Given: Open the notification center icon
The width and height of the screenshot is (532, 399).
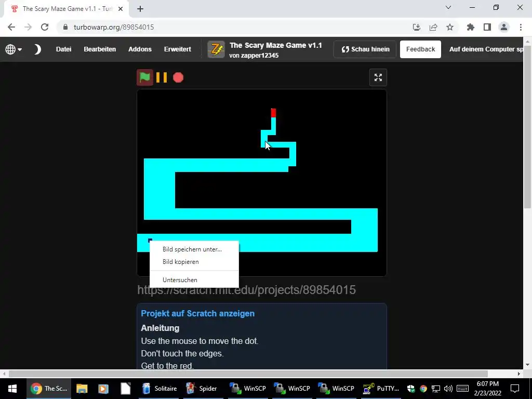Looking at the screenshot, I should (515, 389).
